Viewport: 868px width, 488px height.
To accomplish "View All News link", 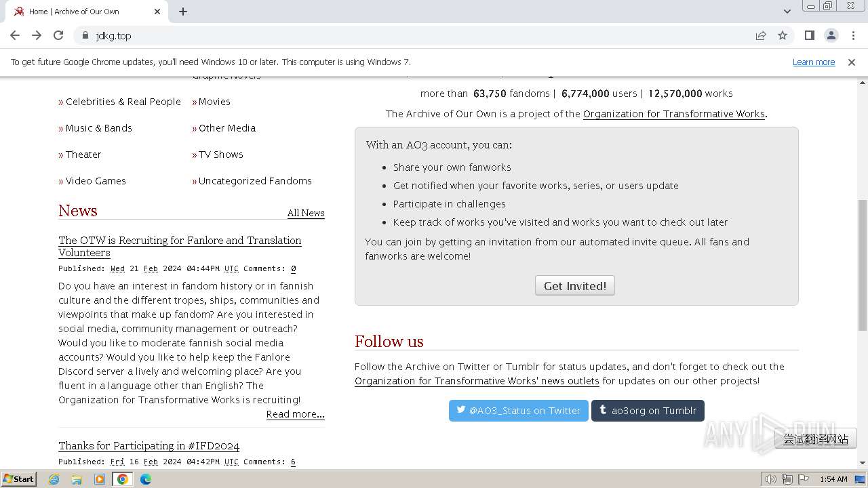I will click(306, 213).
